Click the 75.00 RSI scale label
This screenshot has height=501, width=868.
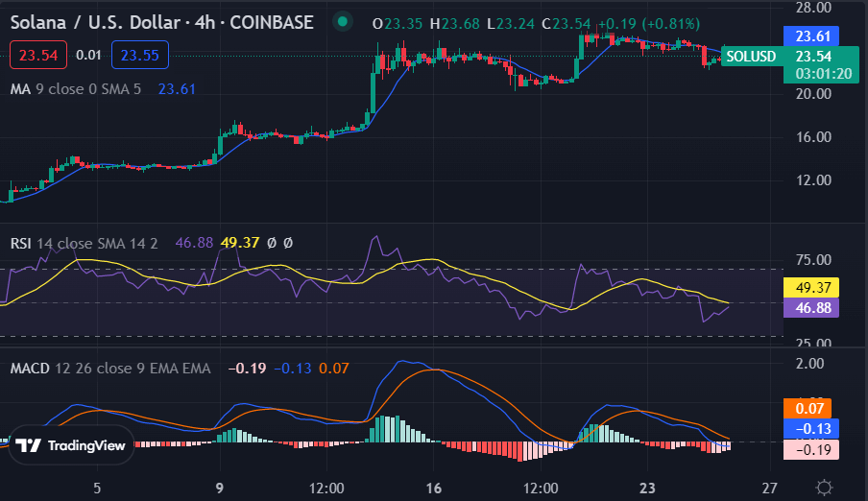point(814,260)
